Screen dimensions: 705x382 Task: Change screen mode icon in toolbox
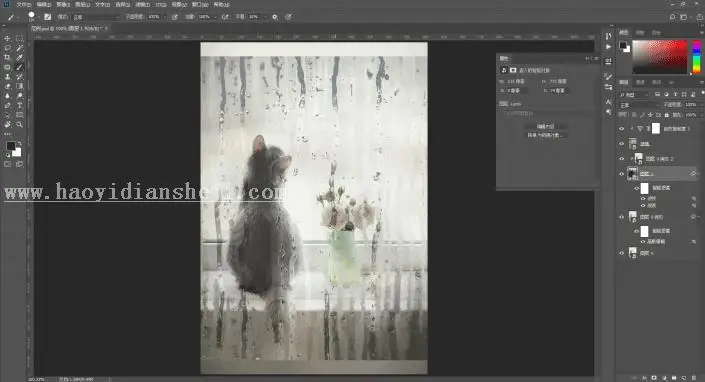[20, 164]
